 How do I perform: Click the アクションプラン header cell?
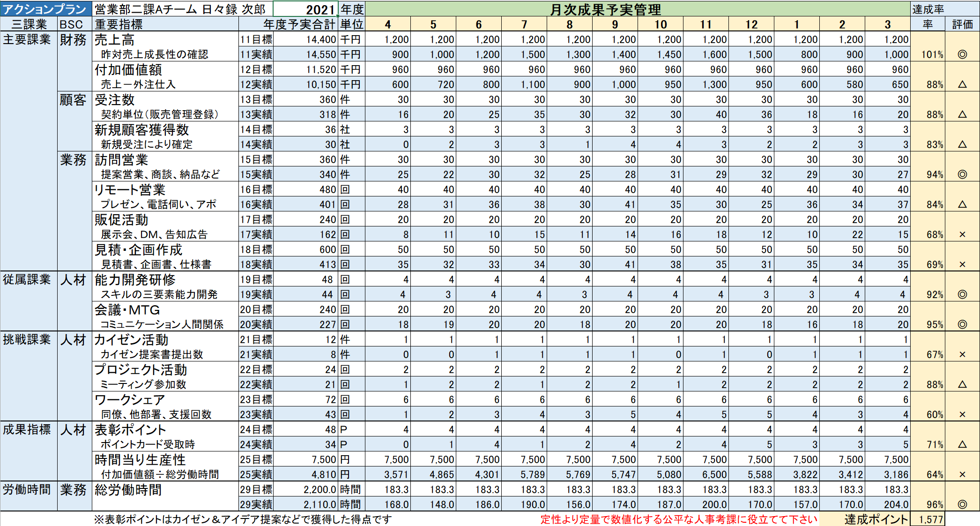pyautogui.click(x=46, y=9)
